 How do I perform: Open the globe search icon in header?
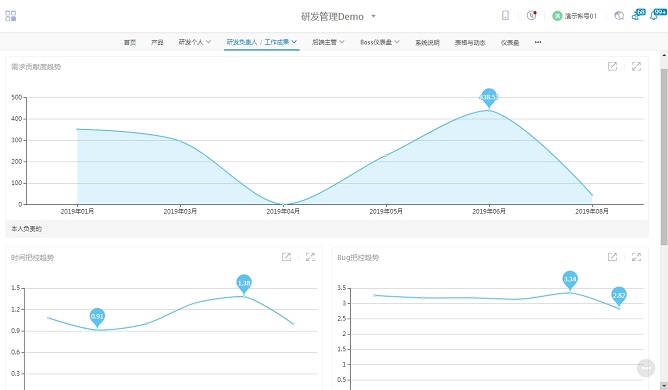click(619, 16)
